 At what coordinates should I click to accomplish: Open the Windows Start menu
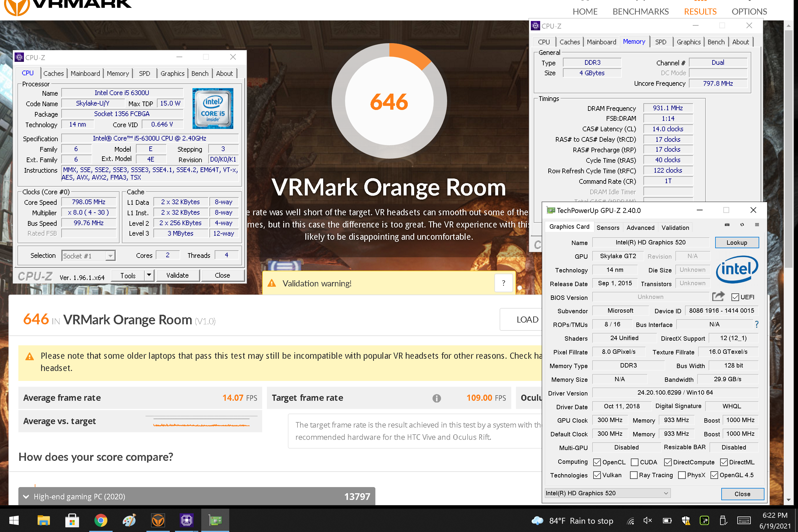click(14, 520)
